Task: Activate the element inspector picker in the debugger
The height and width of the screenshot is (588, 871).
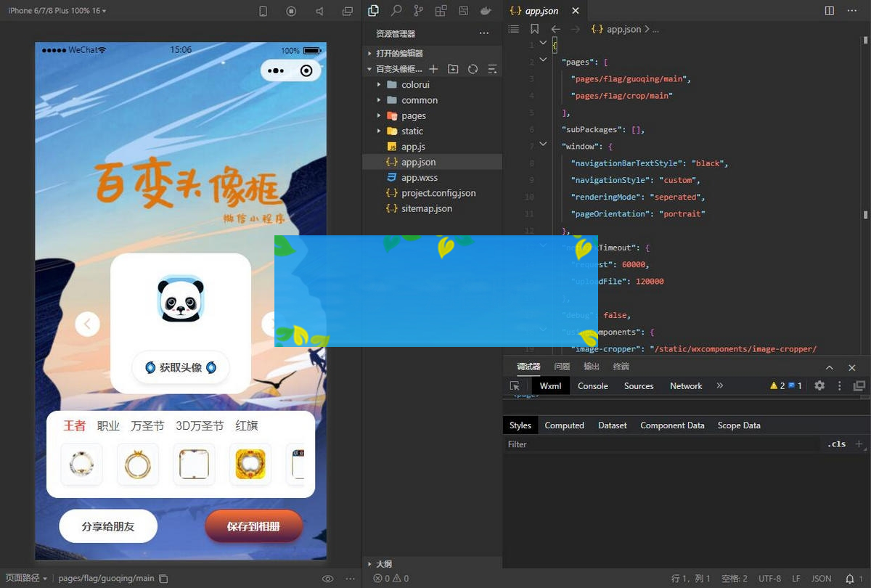Action: (515, 386)
